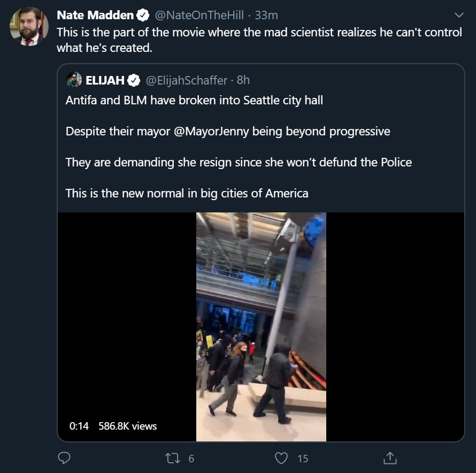Click ELIJAH's verified checkmark badge

pos(134,80)
